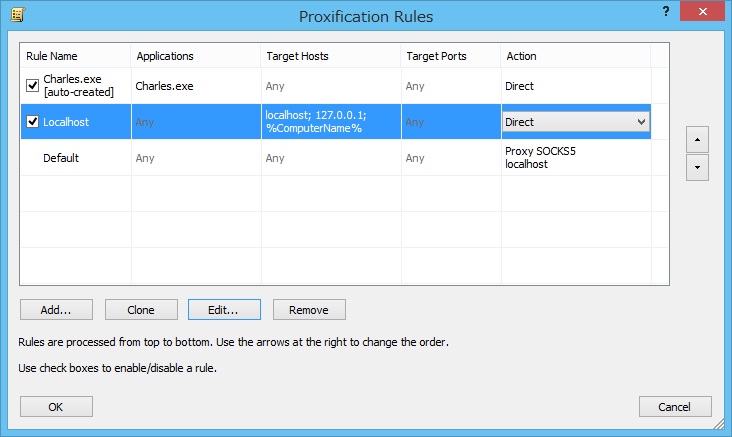732x437 pixels.
Task: Cancel the Proxification Rules dialog
Action: tap(675, 406)
